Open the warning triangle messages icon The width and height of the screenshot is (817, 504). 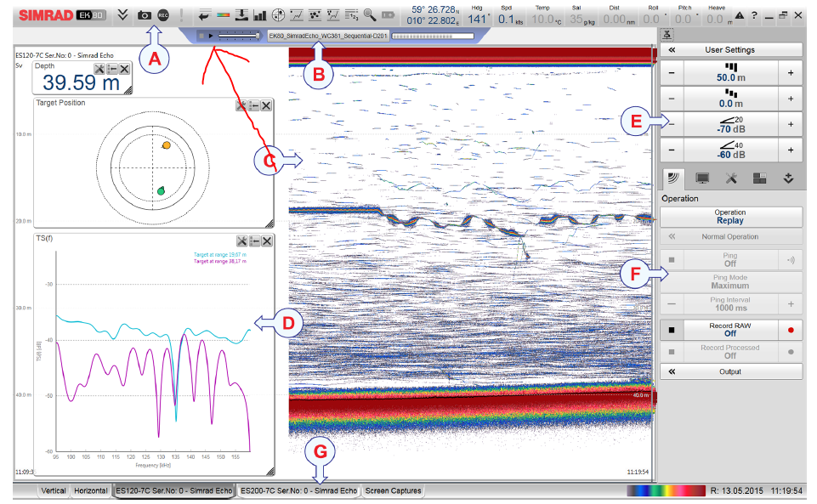point(740,15)
